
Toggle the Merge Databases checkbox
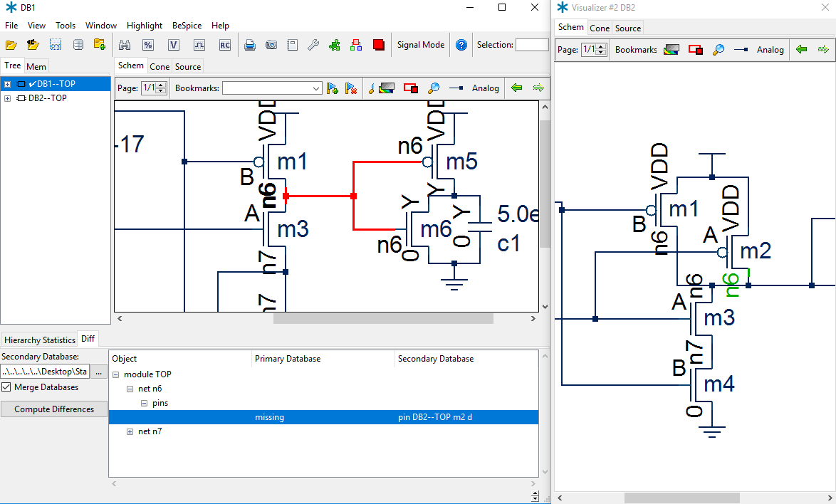click(x=6, y=387)
